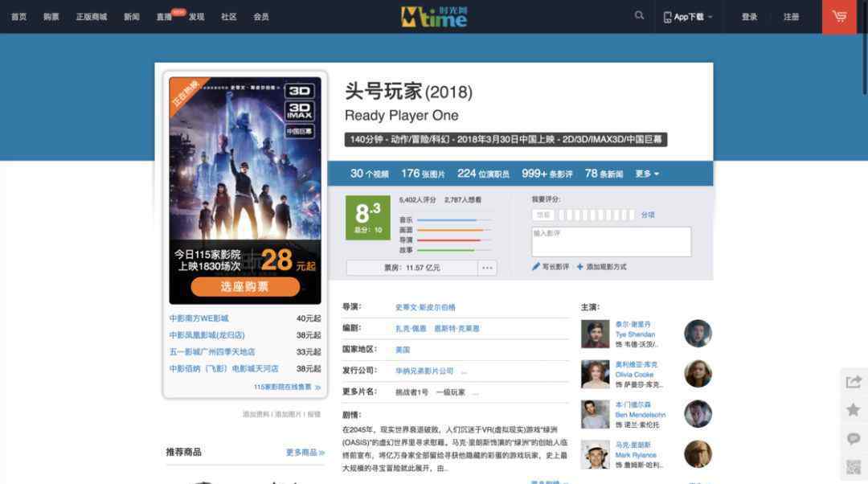Open the 华纳兄弟影片公司 distributor link
This screenshot has height=484, width=868.
pyautogui.click(x=424, y=371)
